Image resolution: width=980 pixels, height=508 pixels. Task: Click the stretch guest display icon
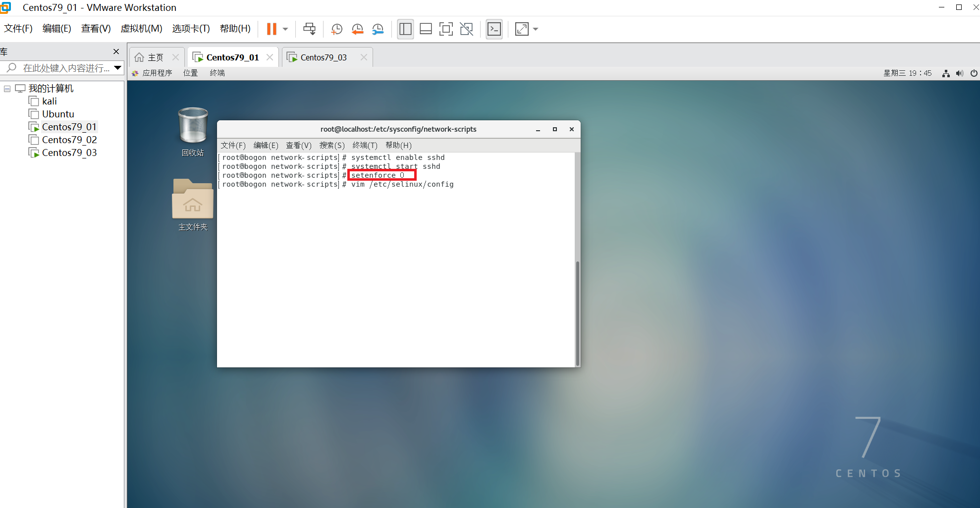coord(522,29)
